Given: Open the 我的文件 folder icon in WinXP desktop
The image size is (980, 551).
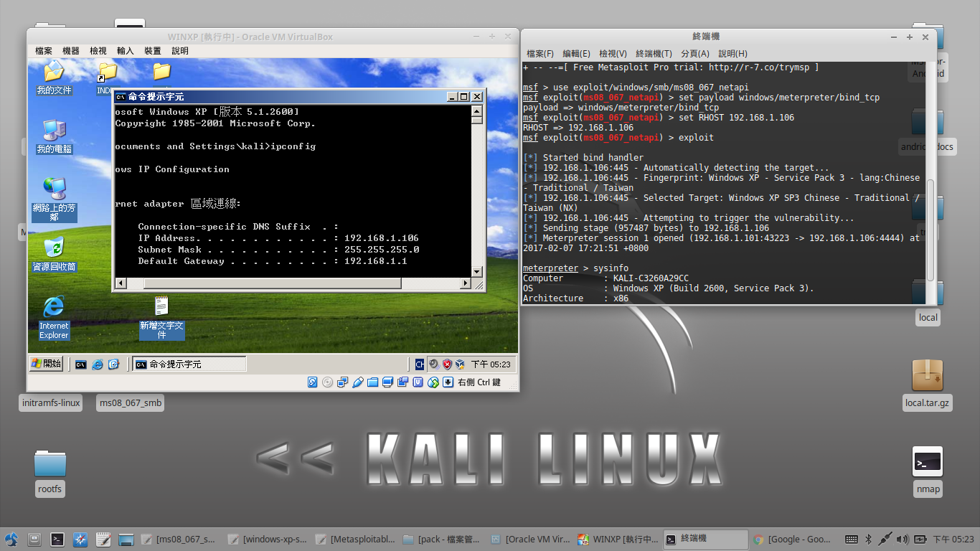Looking at the screenshot, I should (x=54, y=79).
